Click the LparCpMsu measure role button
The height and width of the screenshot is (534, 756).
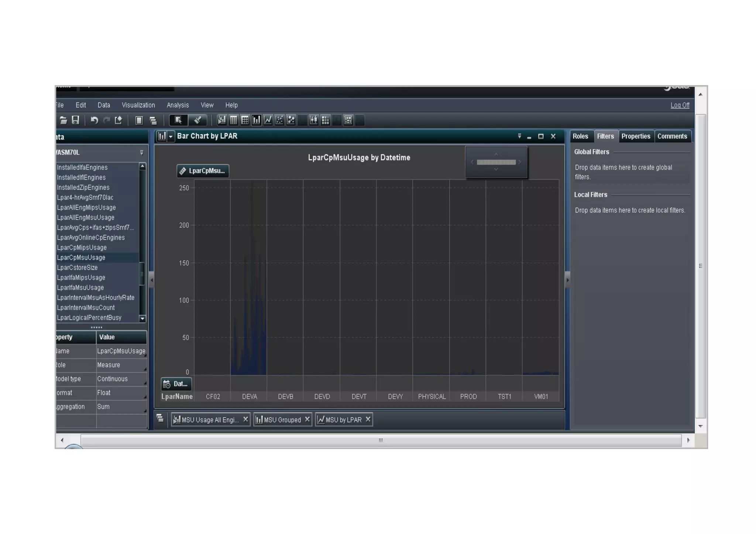203,171
